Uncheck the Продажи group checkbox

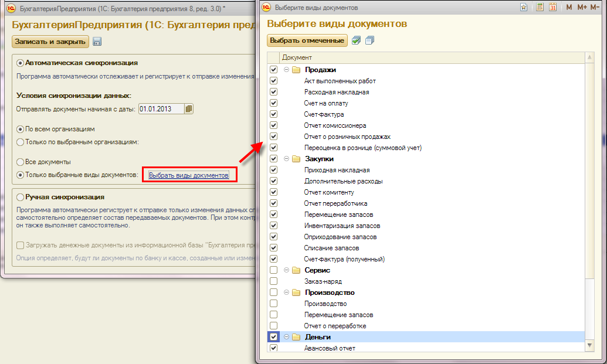(x=273, y=70)
